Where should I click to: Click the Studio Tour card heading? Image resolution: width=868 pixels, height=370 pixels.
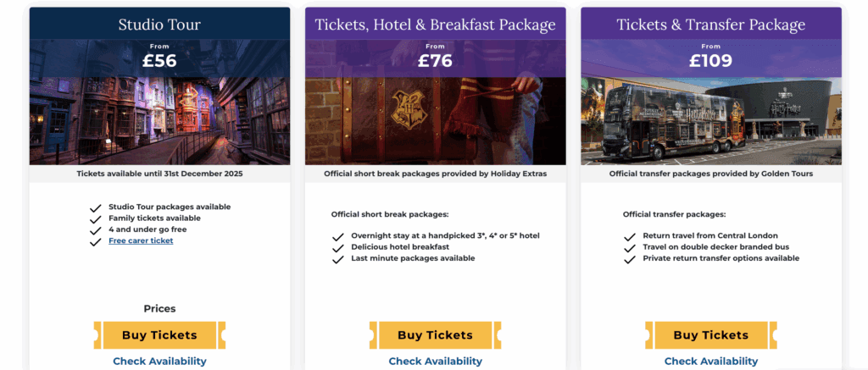coord(159,25)
